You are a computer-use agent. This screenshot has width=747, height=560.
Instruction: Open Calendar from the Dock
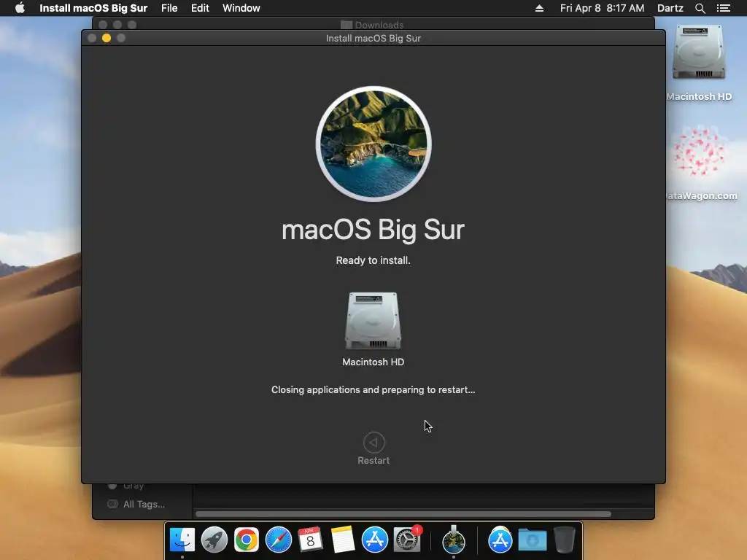pyautogui.click(x=310, y=540)
